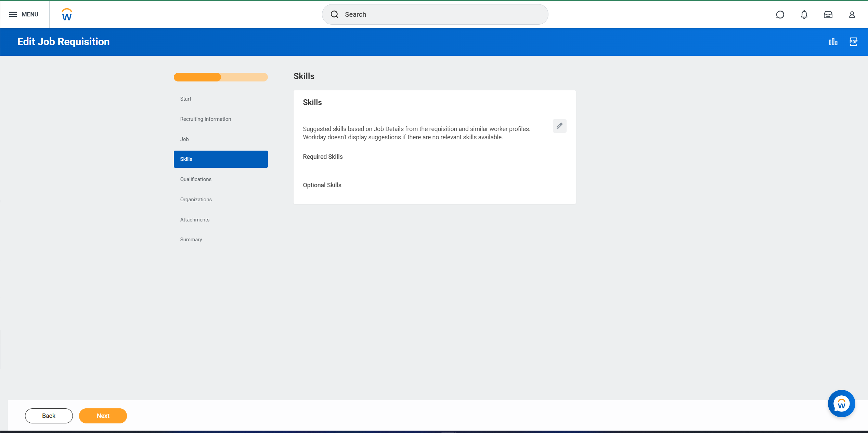Launch the Workday Assistant bubble
This screenshot has height=433, width=868.
[841, 404]
